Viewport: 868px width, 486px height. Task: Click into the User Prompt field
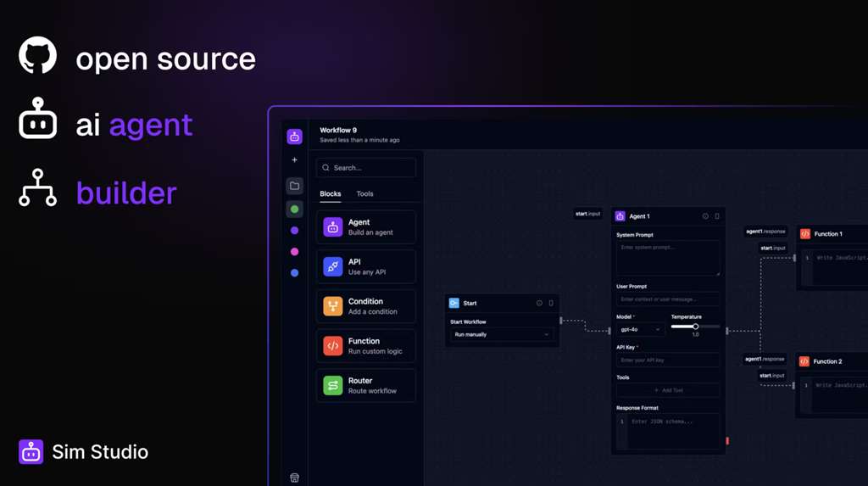pyautogui.click(x=668, y=299)
